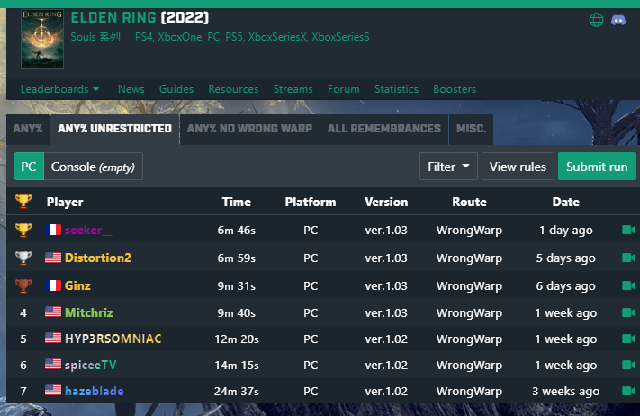Viewport: 640px width, 416px height.
Task: Click US flag beside Distortion2
Action: (x=53, y=258)
